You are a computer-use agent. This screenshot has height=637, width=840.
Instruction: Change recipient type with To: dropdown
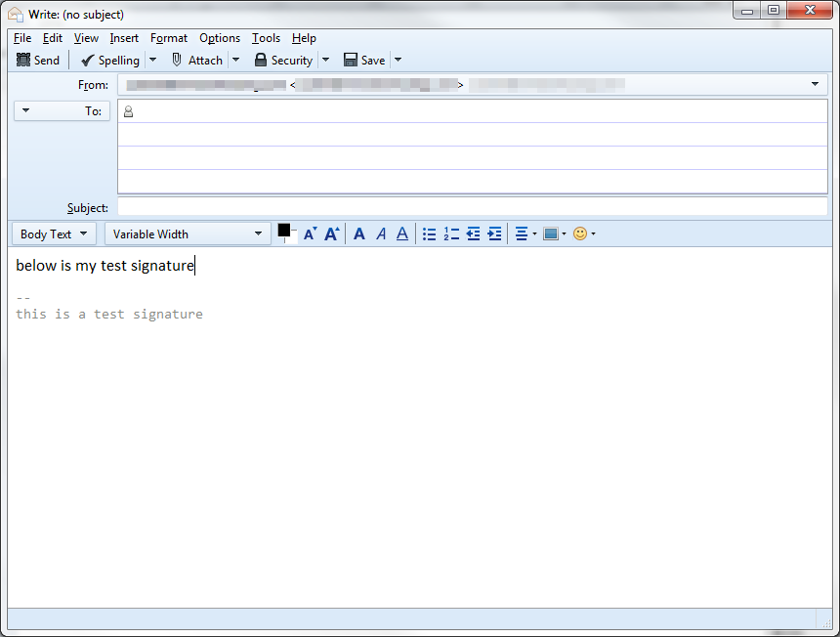pyautogui.click(x=63, y=111)
